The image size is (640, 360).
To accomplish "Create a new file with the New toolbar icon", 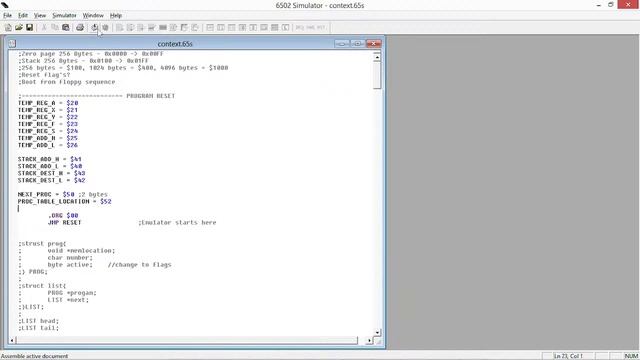I will [8, 27].
